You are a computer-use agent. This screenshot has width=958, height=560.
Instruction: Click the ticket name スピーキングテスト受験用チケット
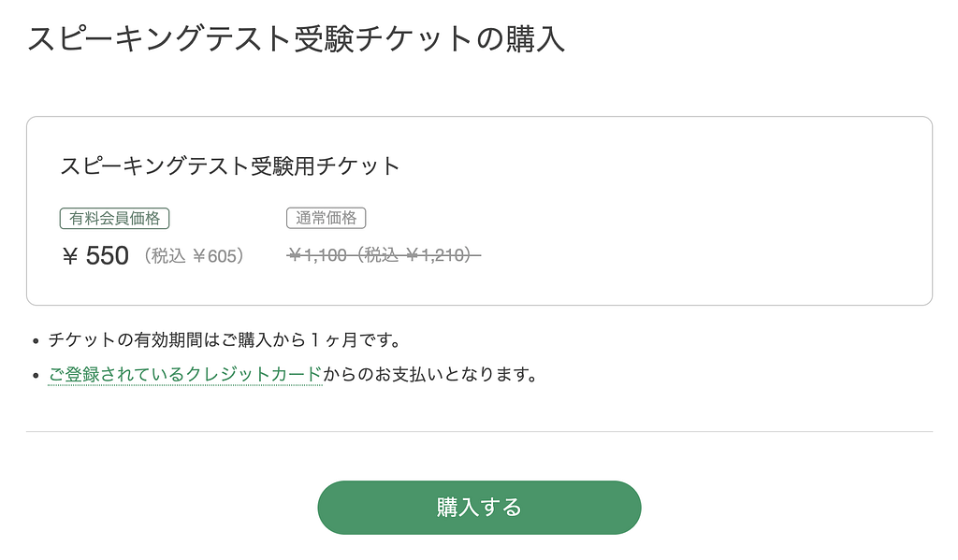click(x=228, y=165)
